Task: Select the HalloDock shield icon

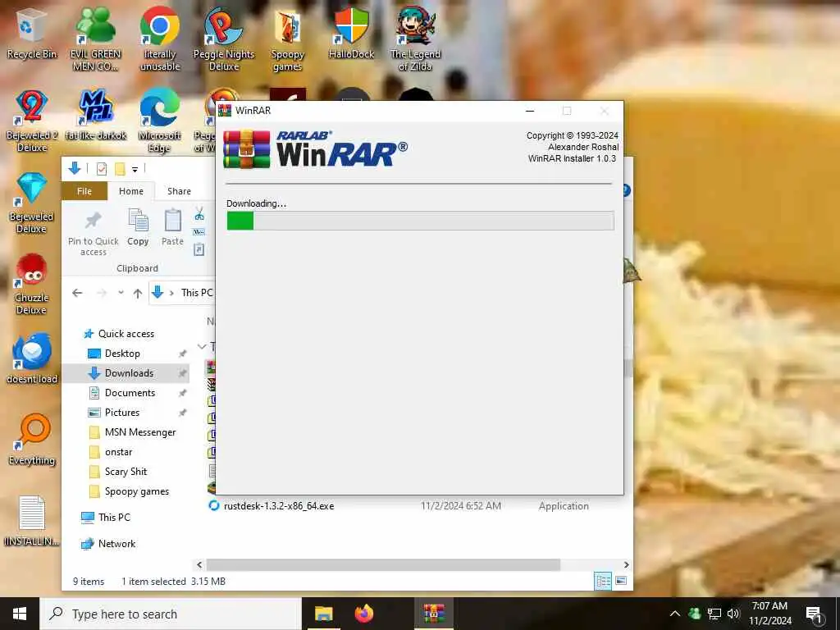Action: pos(351,34)
